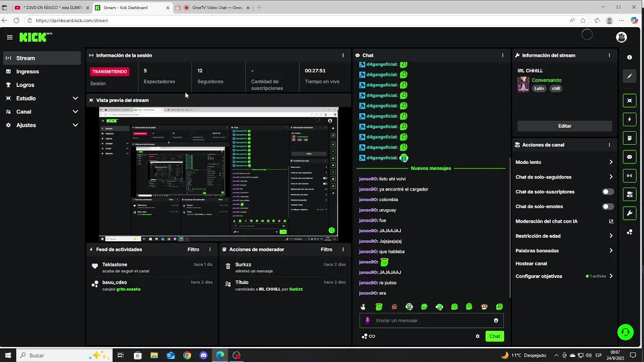Click the stream preview thumbnail
The width and height of the screenshot is (644, 362).
click(x=218, y=174)
